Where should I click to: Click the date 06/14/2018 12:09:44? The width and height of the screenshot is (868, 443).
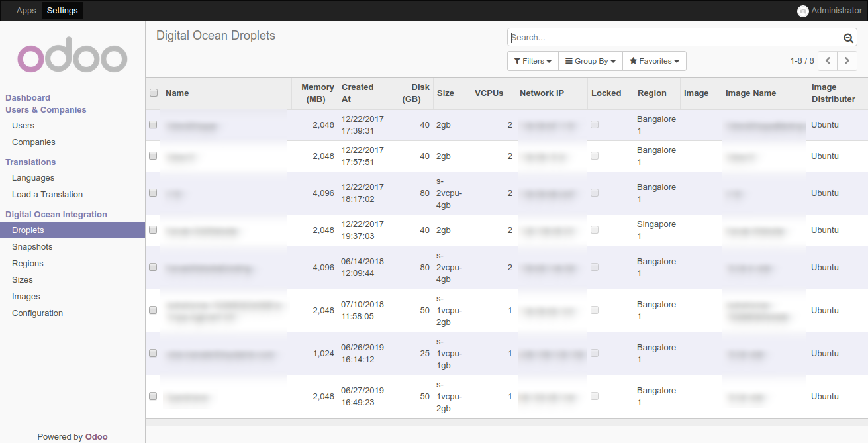pyautogui.click(x=362, y=268)
